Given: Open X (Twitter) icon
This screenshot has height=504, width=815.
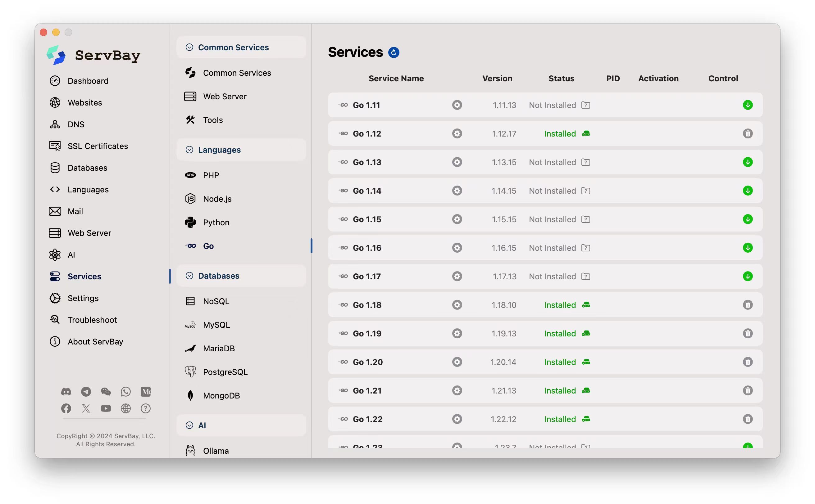Looking at the screenshot, I should click(86, 409).
